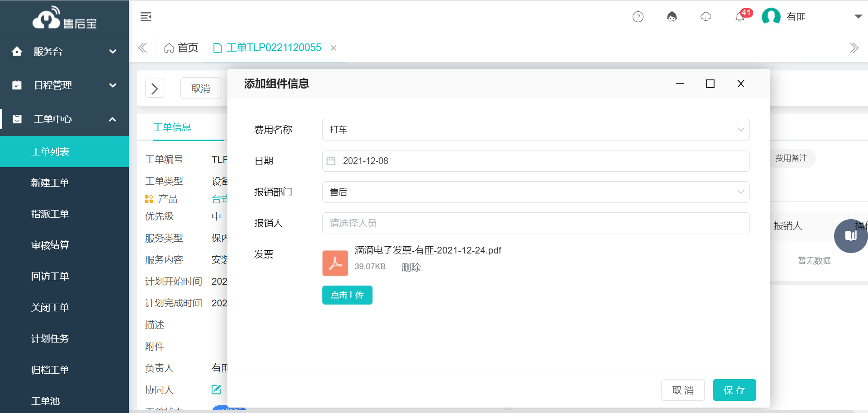Click the 保存 button
Viewport: 868px width, 413px height.
click(734, 390)
